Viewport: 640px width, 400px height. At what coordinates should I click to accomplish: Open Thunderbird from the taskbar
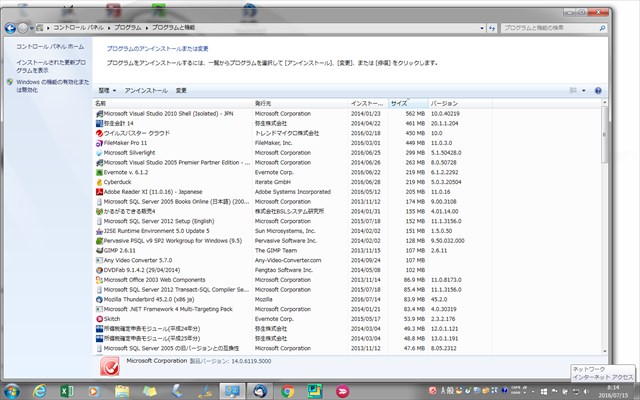click(260, 391)
